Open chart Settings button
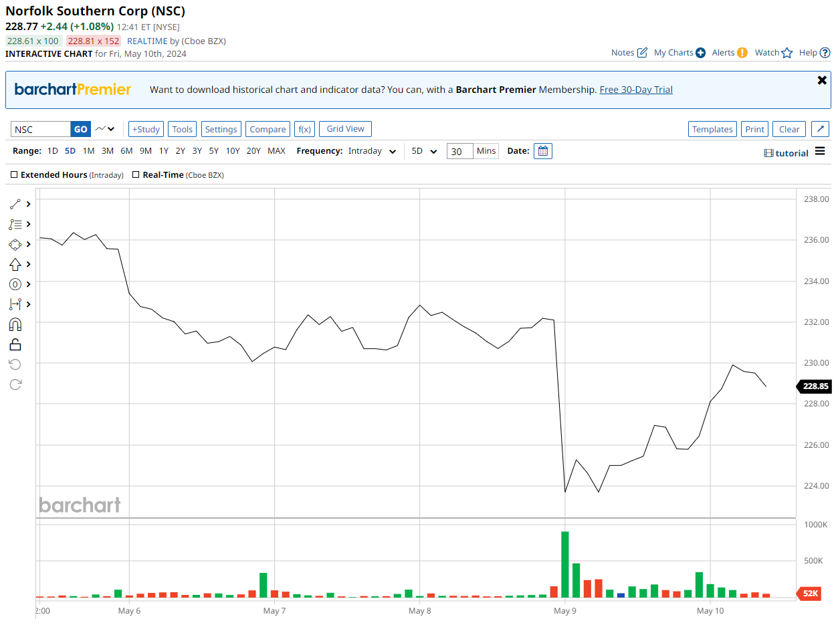This screenshot has height=629, width=840. pyautogui.click(x=221, y=129)
